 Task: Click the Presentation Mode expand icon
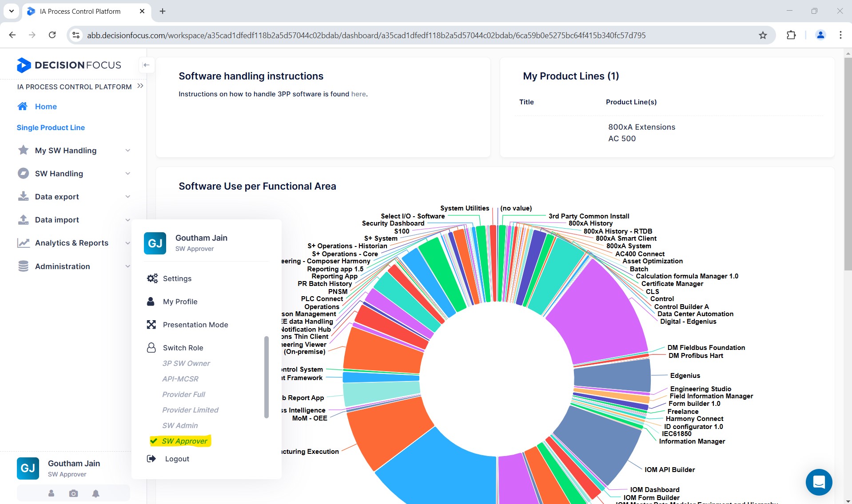pyautogui.click(x=151, y=325)
